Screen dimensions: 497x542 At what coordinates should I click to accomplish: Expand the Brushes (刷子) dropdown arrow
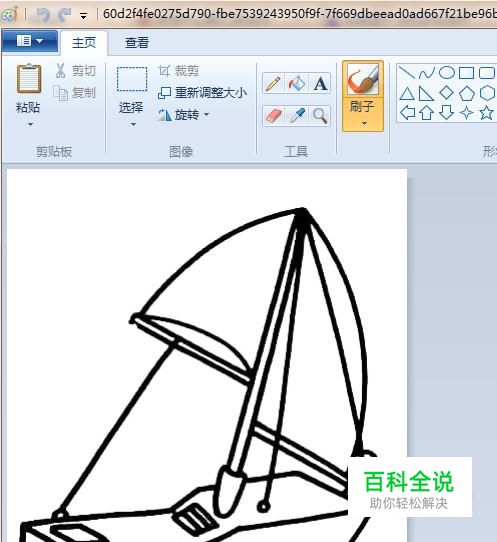tap(364, 123)
